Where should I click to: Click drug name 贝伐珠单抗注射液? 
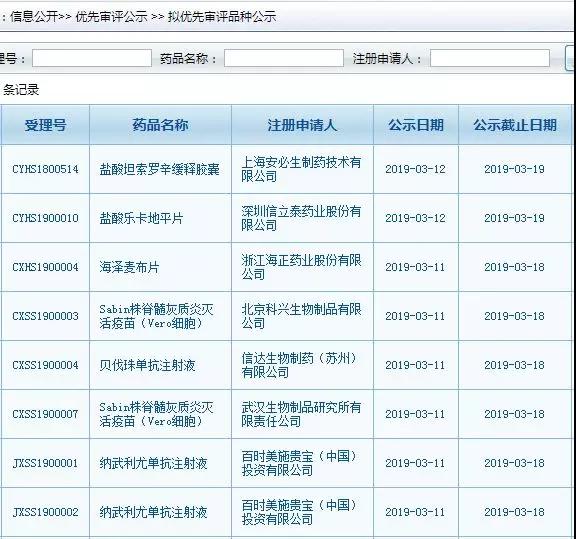click(x=147, y=365)
